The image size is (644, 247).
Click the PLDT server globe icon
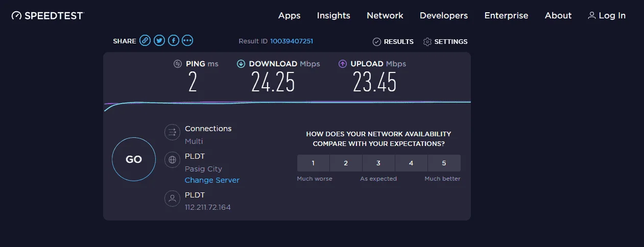tap(173, 160)
